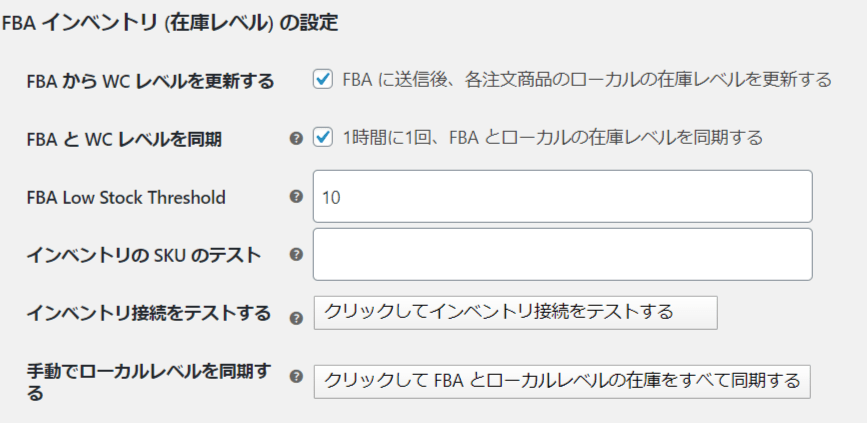Viewport: 867px width, 423px height.
Task: Select the FBA インベントリ (在庫レベル) の設定 heading
Action: point(169,23)
